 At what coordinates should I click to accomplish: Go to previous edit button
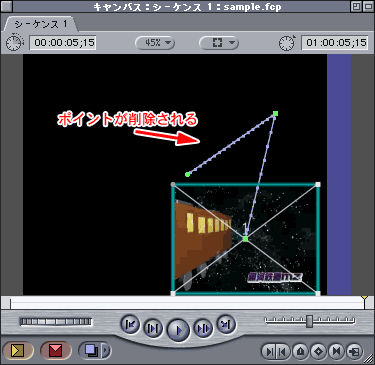(130, 324)
